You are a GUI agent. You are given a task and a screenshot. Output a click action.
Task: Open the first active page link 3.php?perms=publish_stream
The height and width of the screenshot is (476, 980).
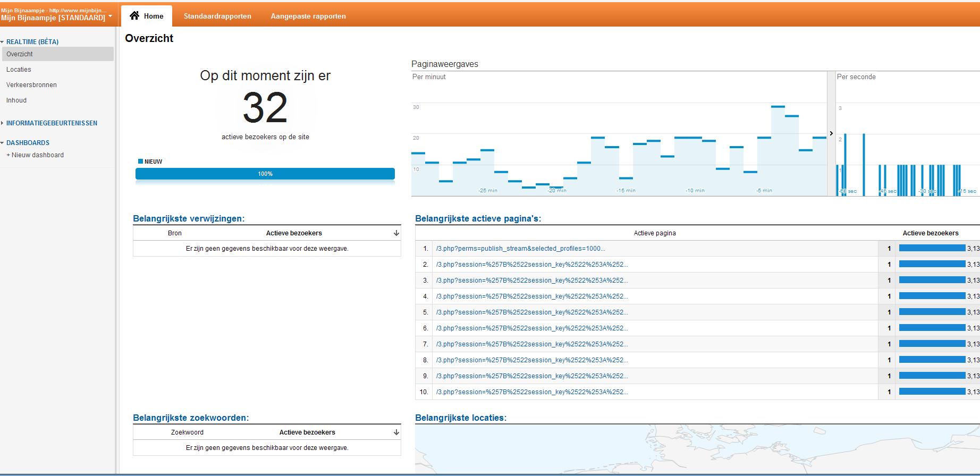tap(520, 249)
